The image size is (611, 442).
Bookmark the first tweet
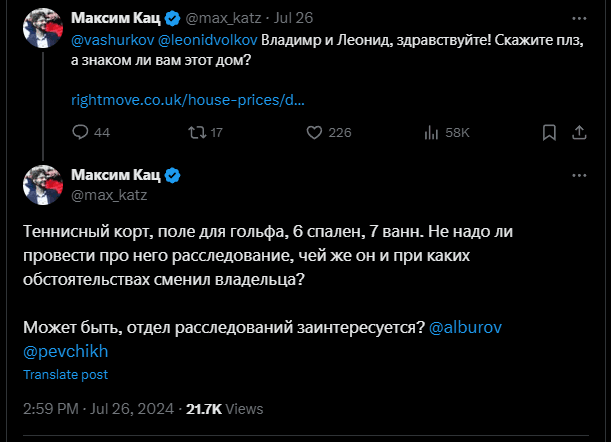pyautogui.click(x=549, y=132)
